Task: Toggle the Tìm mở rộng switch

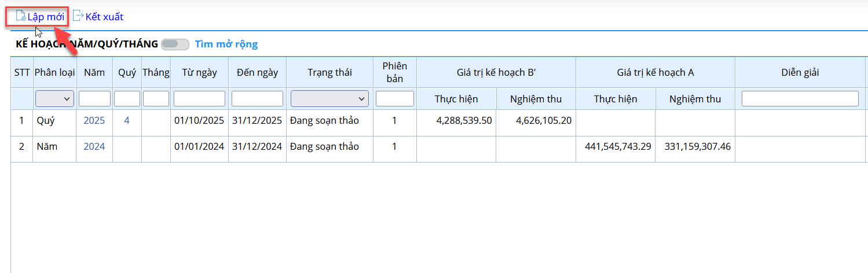Action: pos(175,44)
